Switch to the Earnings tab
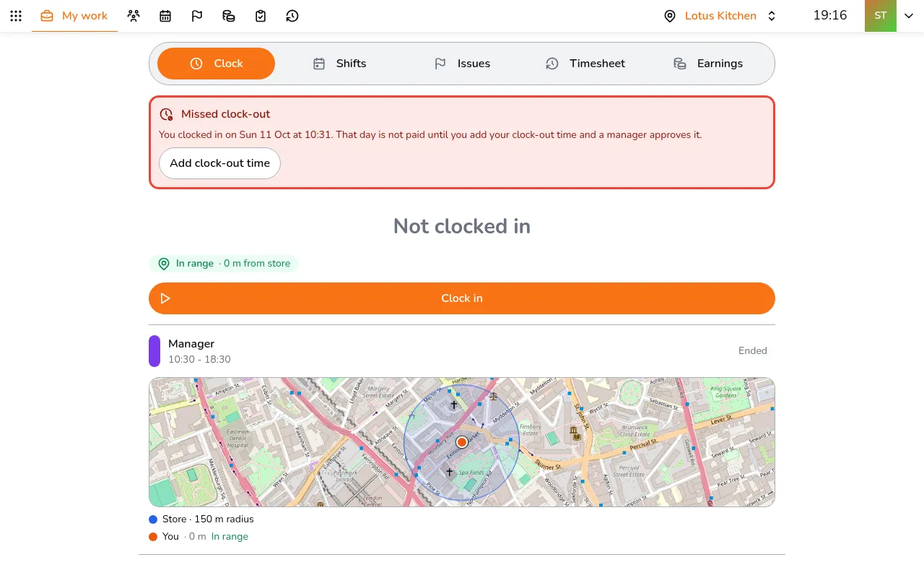This screenshot has height=578, width=924. (x=707, y=64)
